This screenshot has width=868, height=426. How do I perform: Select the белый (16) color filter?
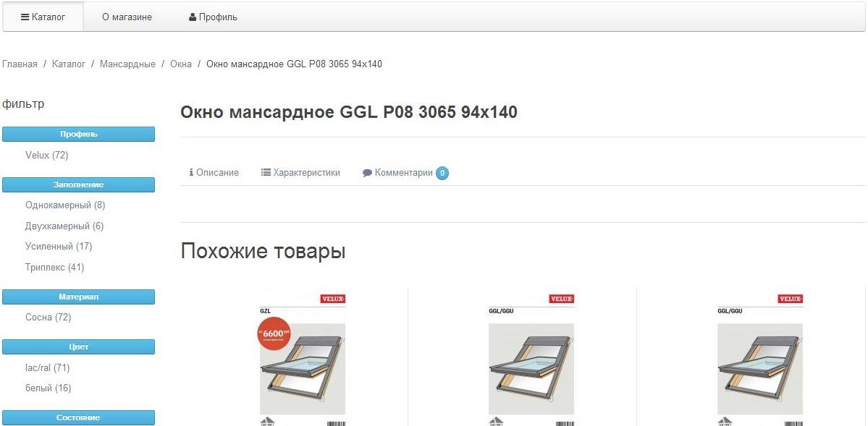click(x=49, y=388)
